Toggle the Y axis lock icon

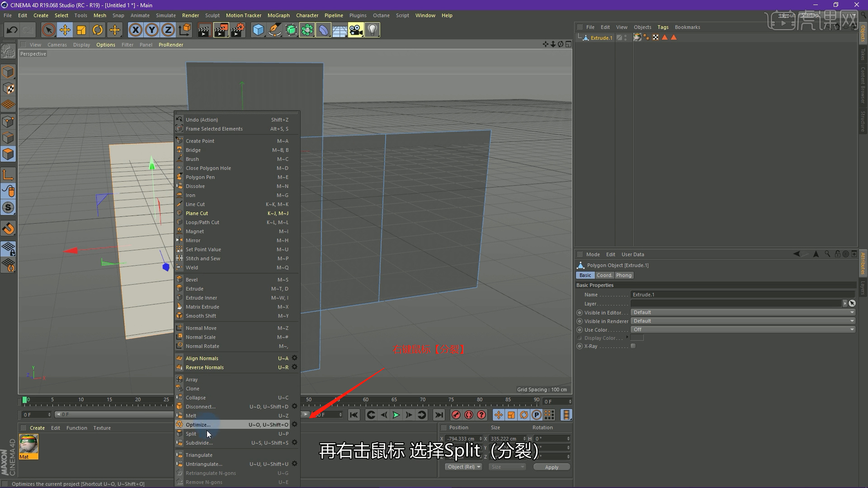[x=152, y=30]
